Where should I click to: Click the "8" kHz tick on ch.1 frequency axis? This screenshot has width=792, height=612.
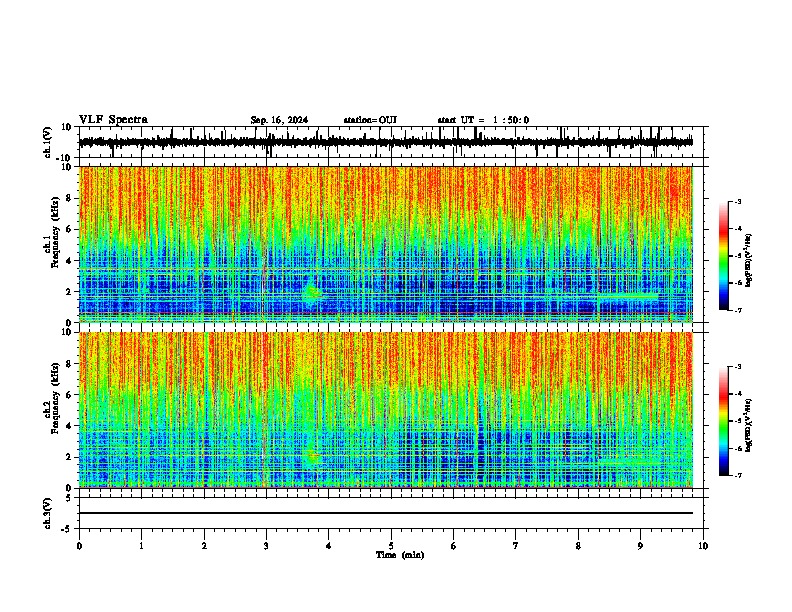pos(69,198)
